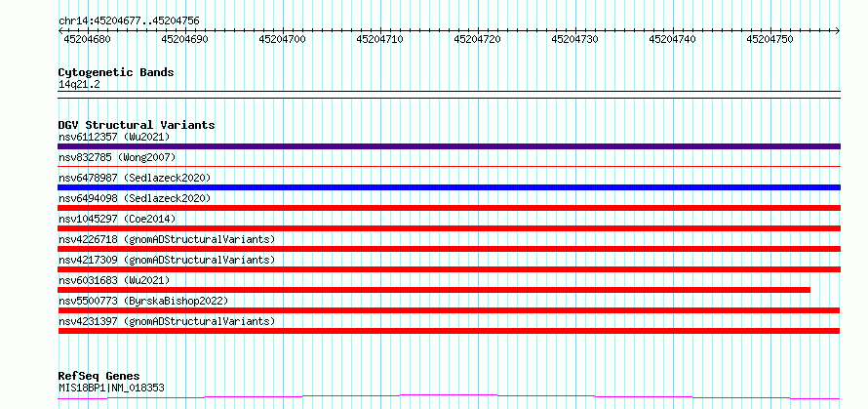Click ruler position 45204710

point(379,39)
